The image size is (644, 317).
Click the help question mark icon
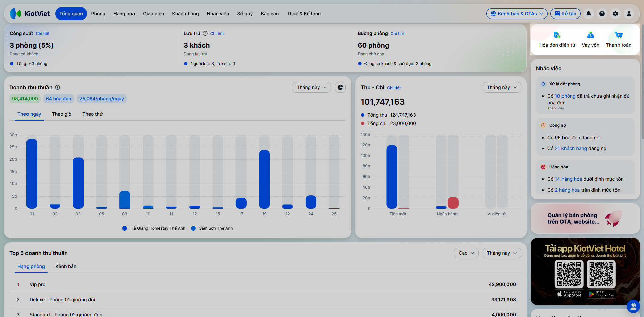(602, 14)
